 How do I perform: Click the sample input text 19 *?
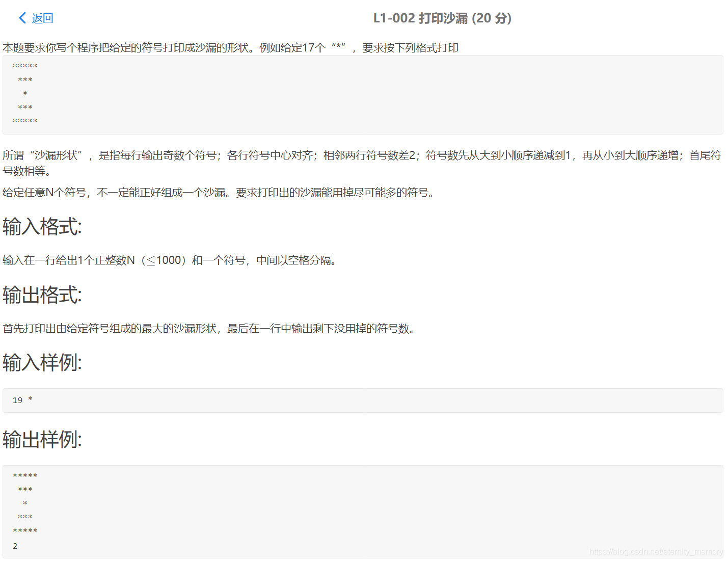22,400
